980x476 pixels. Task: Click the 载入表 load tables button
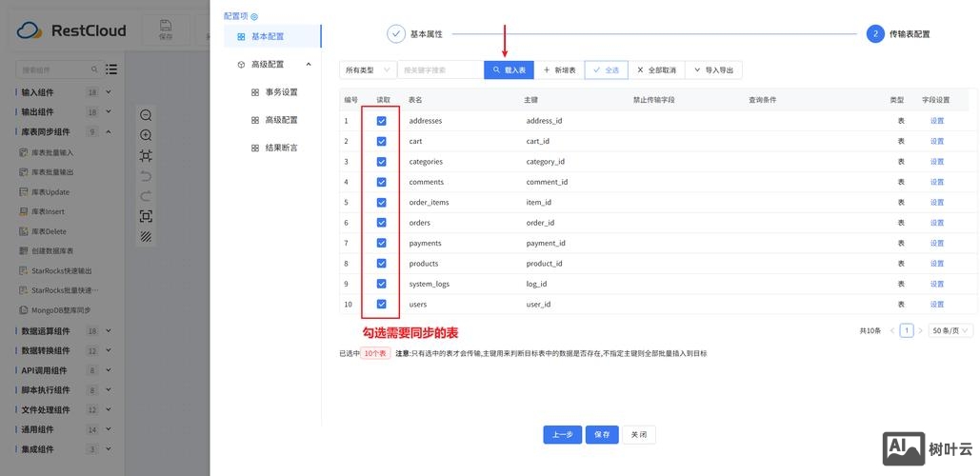coord(509,69)
